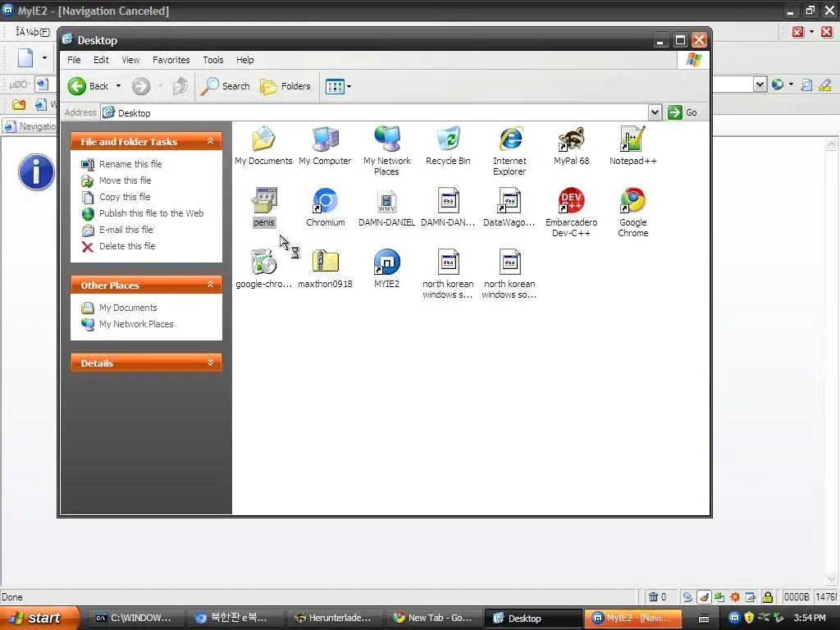Image resolution: width=840 pixels, height=630 pixels.
Task: Open the My Documents desktop icon
Action: click(x=263, y=146)
